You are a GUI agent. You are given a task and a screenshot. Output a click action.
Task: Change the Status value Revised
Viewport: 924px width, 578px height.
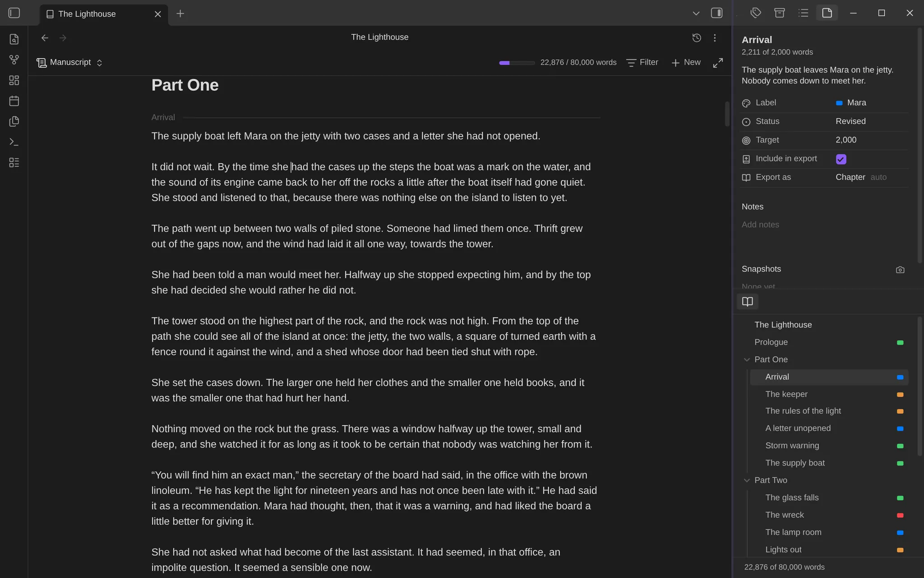pyautogui.click(x=850, y=121)
